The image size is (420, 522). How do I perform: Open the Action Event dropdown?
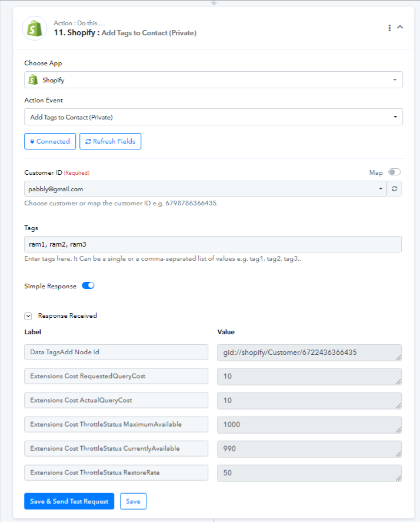[214, 117]
